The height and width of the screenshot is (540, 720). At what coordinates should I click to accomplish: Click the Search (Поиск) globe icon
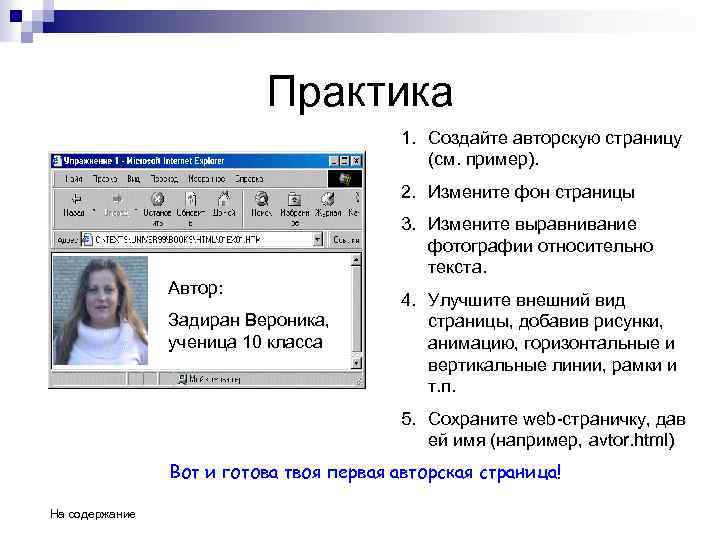tap(261, 199)
